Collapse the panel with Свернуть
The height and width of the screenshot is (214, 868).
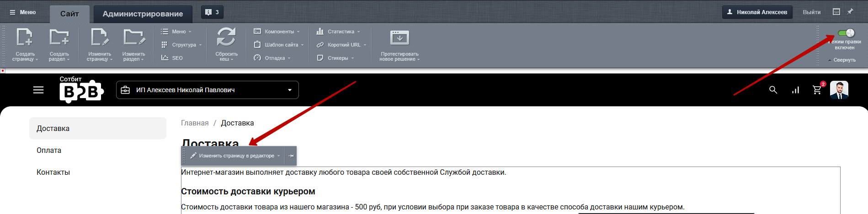pos(841,60)
